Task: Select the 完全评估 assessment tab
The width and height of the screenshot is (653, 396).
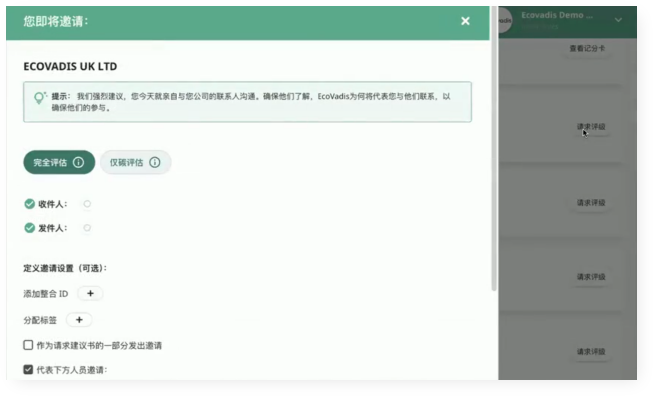Action: (x=59, y=162)
